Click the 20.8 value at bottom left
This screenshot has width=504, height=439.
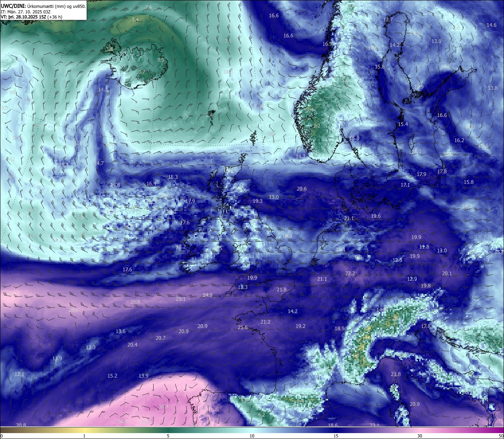point(21,425)
